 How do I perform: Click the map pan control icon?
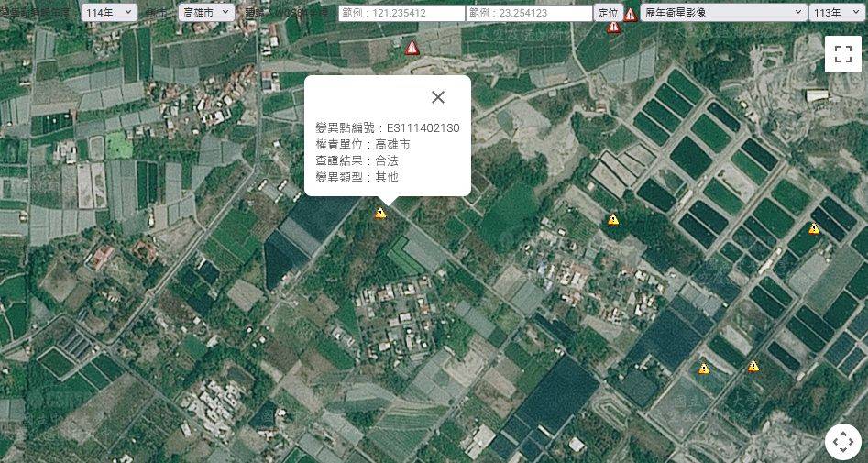(x=842, y=442)
